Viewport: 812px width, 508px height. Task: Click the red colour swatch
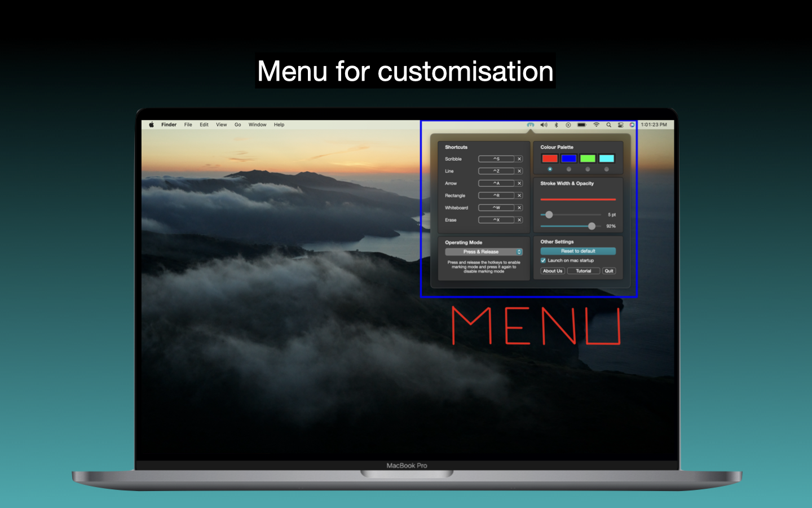[550, 159]
